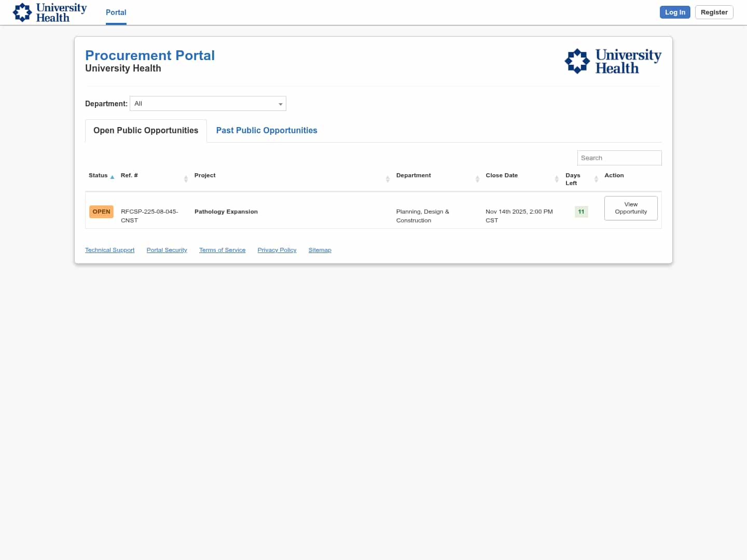
Task: Select the Portal navigation item
Action: 116,12
